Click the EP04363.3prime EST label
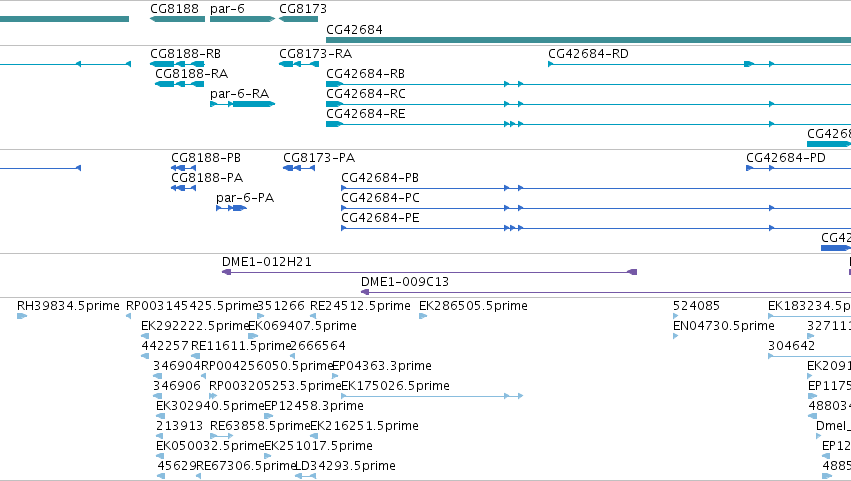This screenshot has width=851, height=481. click(382, 366)
